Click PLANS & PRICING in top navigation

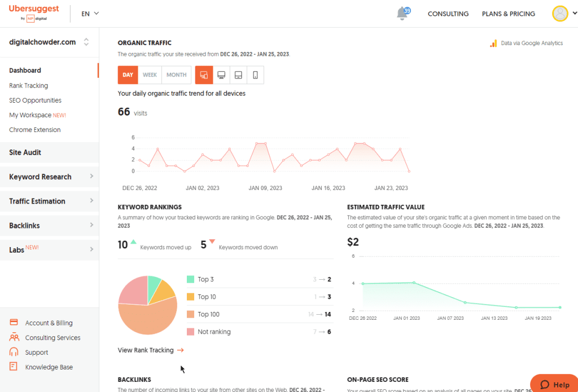click(509, 14)
